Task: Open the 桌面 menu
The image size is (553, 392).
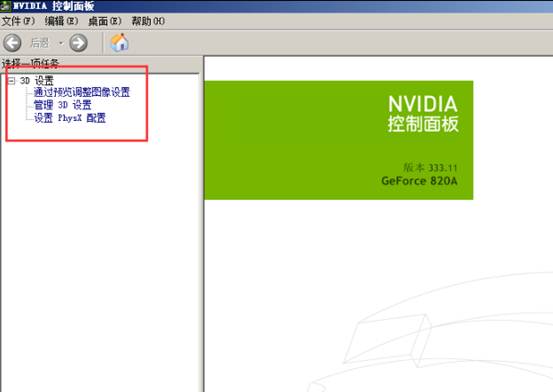Action: pyautogui.click(x=105, y=21)
